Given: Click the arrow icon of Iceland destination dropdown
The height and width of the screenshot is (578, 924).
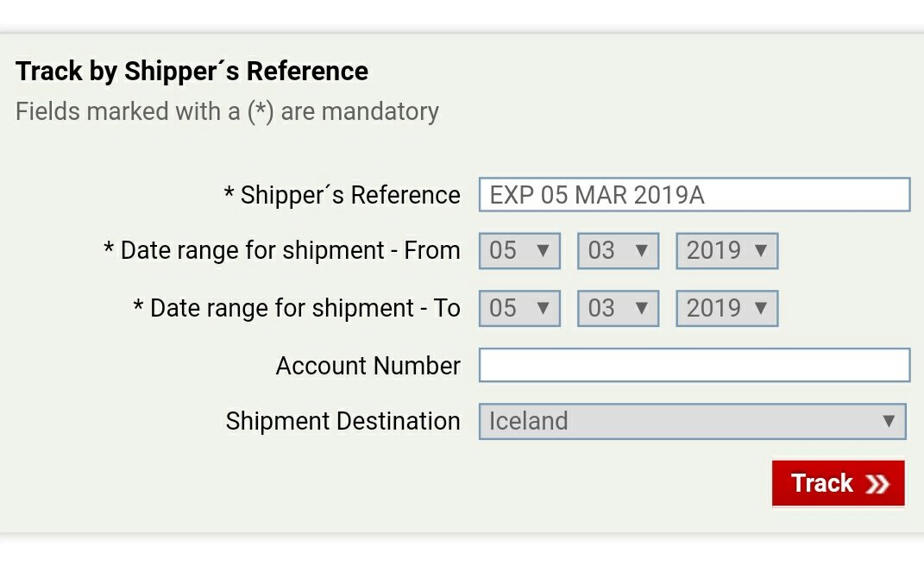Looking at the screenshot, I should (889, 421).
